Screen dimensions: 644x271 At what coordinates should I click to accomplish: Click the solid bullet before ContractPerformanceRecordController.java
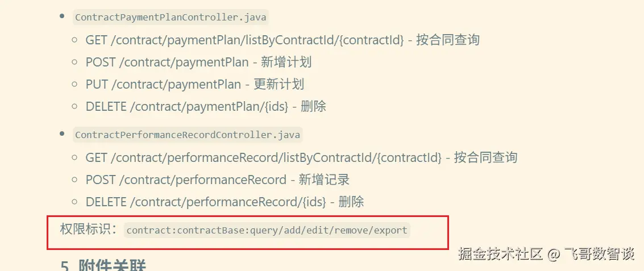(x=62, y=134)
